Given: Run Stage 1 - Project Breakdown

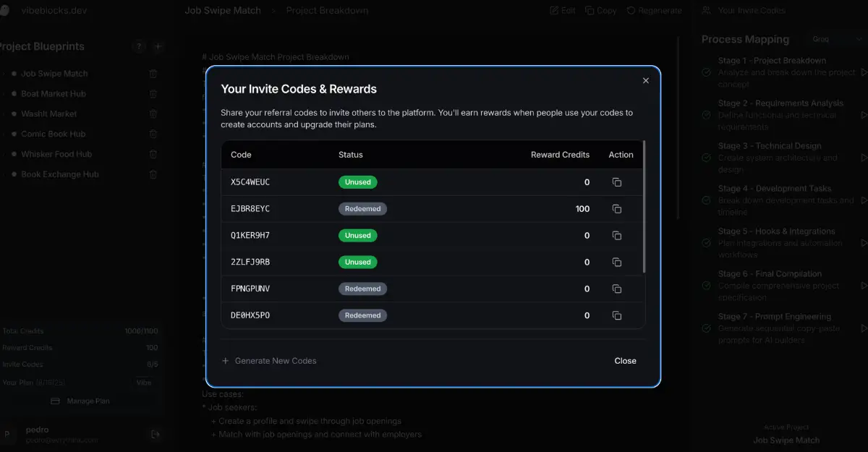Looking at the screenshot, I should pyautogui.click(x=863, y=72).
